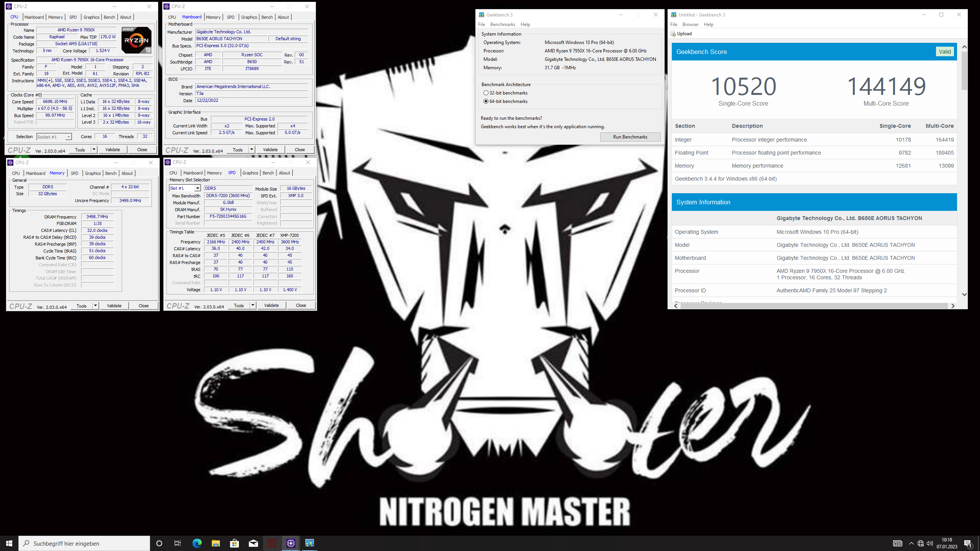Image resolution: width=980 pixels, height=551 pixels.
Task: Switch to Bench tab in CPU window
Action: [x=109, y=17]
